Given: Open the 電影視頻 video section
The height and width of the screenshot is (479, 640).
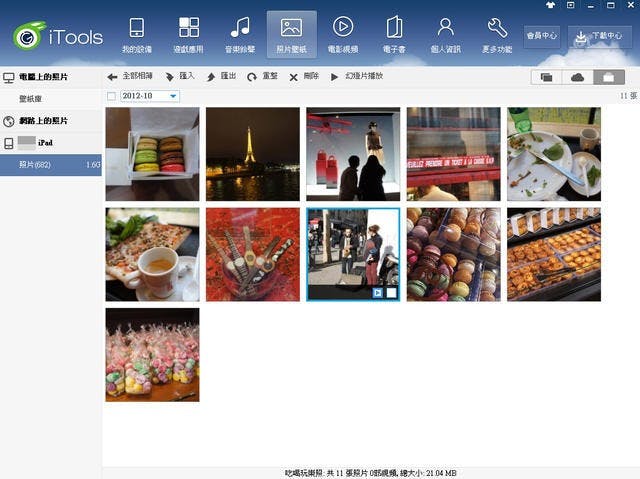Looking at the screenshot, I should (343, 34).
